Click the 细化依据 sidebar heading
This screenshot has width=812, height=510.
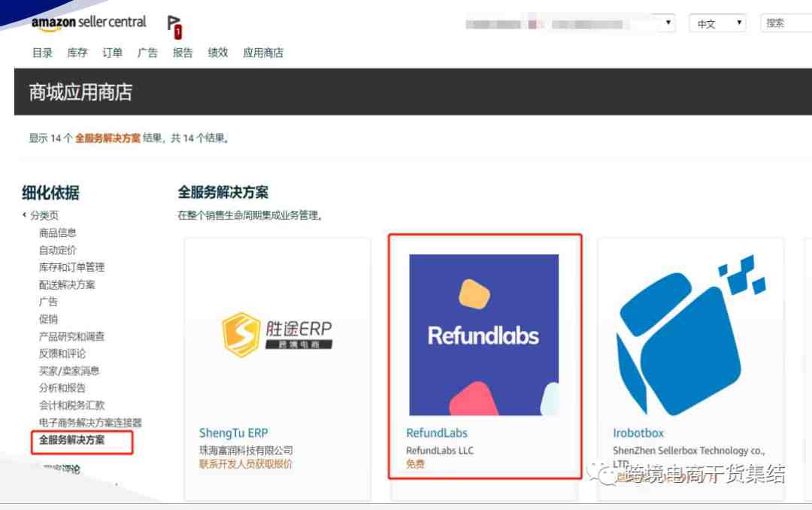click(51, 193)
